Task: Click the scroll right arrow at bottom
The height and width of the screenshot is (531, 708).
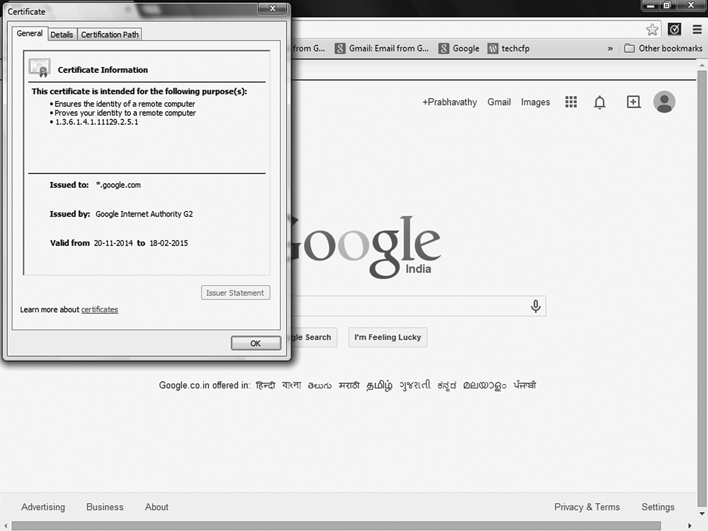Action: [689, 526]
